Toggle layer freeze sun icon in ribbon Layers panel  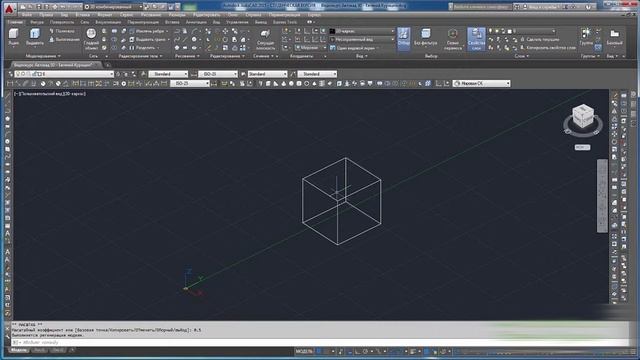click(497, 31)
